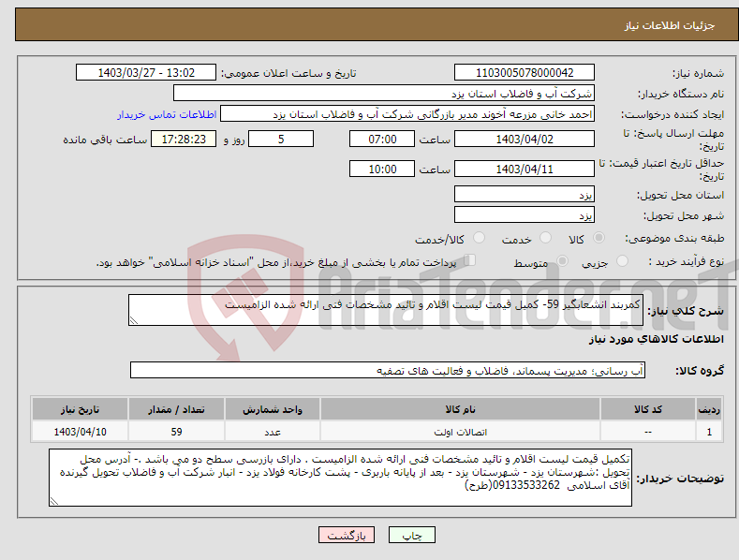
Task: Click the need date cell 1403/04/10
Action: pyautogui.click(x=81, y=432)
